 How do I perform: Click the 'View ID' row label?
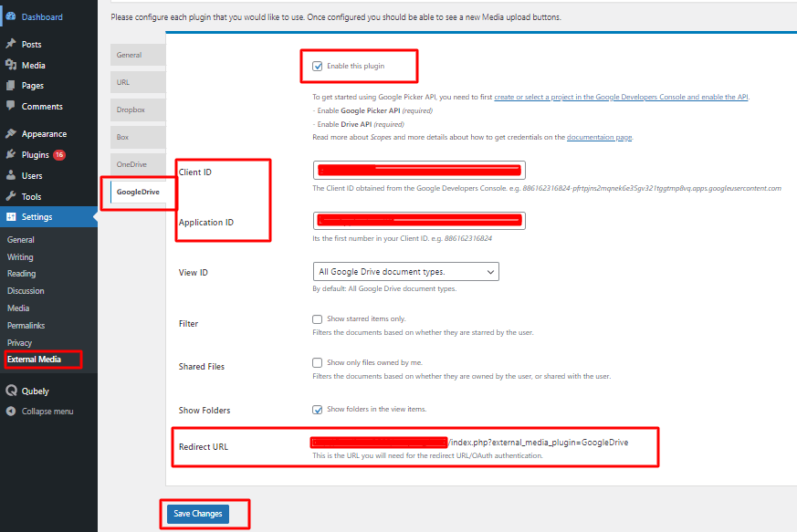[194, 272]
